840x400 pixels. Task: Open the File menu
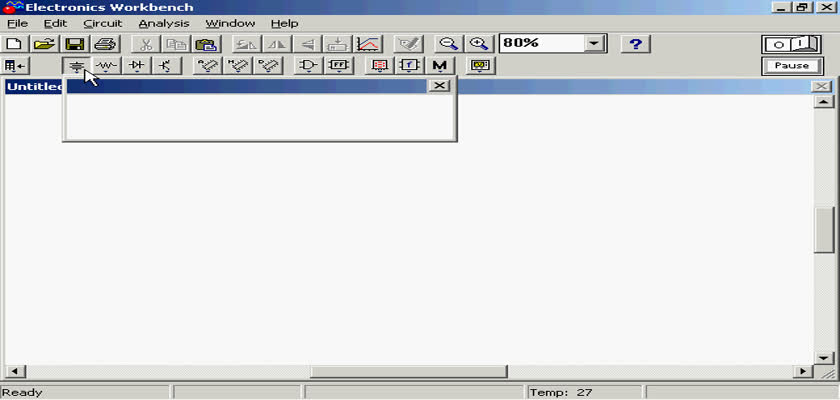click(18, 24)
